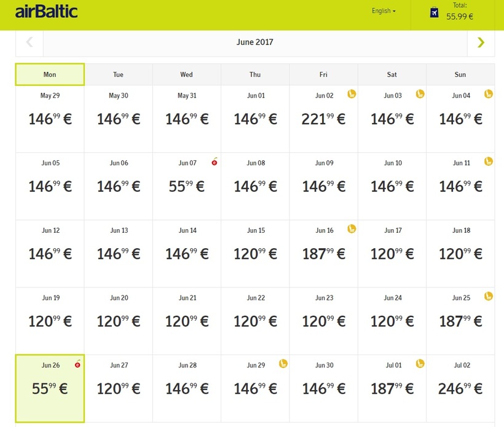Screen dimensions: 504x427
Task: Click the June 2017 month title
Action: coord(255,42)
